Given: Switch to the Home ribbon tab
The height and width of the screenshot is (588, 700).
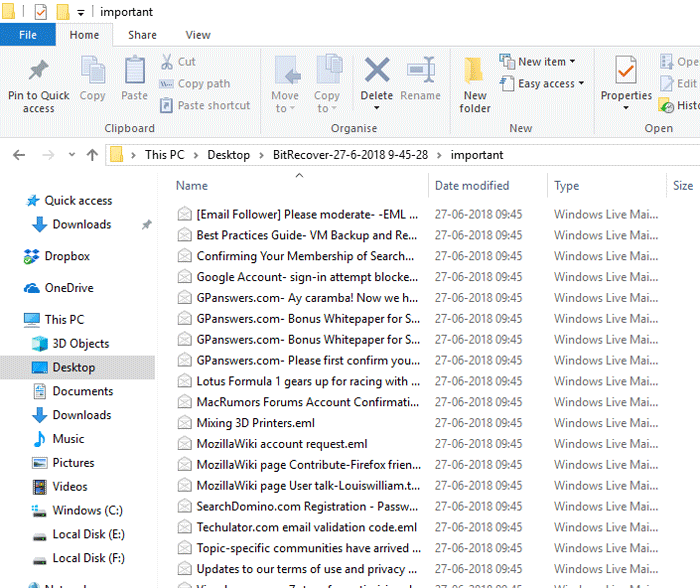Looking at the screenshot, I should pyautogui.click(x=84, y=35).
